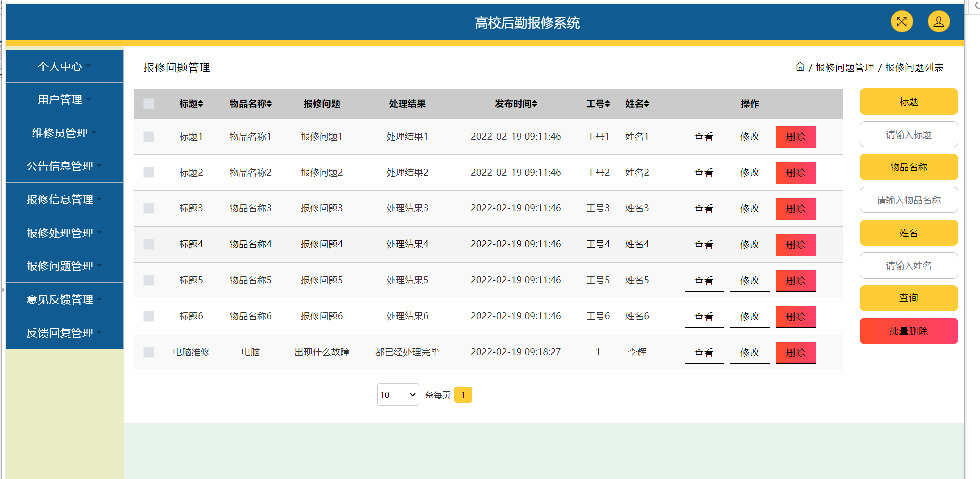This screenshot has height=479, width=980.
Task: Click the 批量删除 bulk delete button
Action: (x=908, y=331)
